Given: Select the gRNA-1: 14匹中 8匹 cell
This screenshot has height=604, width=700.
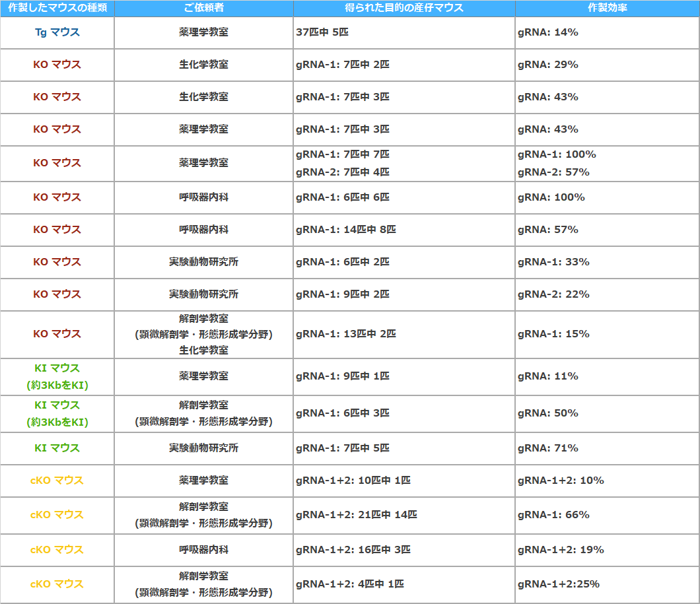Looking at the screenshot, I should point(345,230).
